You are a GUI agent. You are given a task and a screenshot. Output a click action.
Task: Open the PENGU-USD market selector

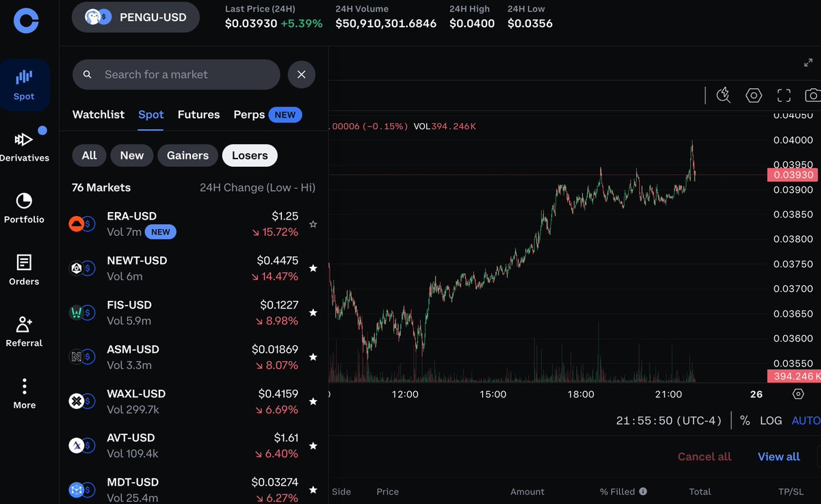click(x=135, y=17)
